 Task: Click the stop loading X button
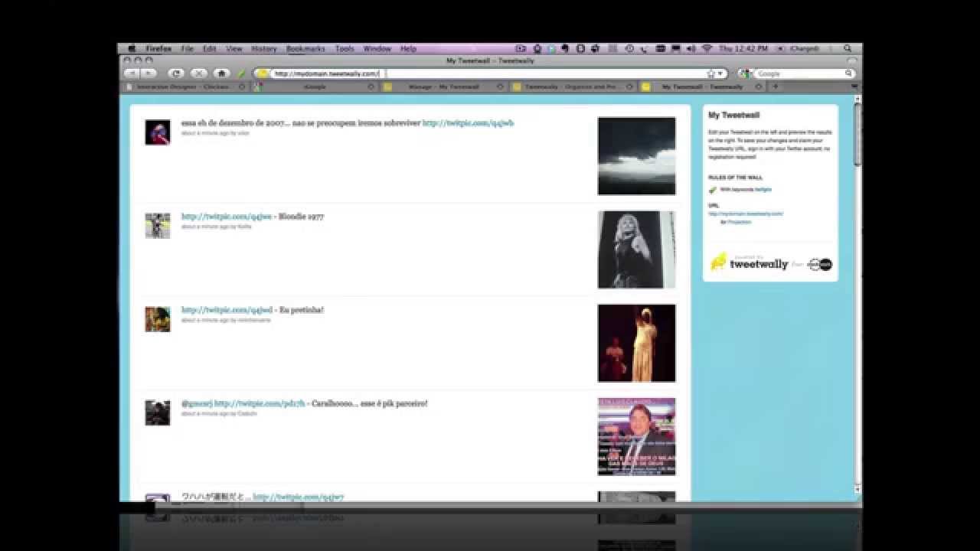198,73
